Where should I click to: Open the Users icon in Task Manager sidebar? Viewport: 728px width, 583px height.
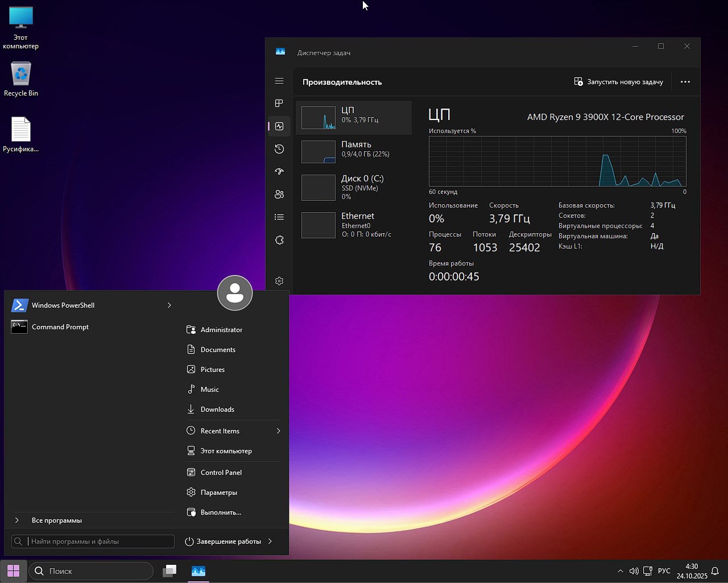[x=279, y=195]
